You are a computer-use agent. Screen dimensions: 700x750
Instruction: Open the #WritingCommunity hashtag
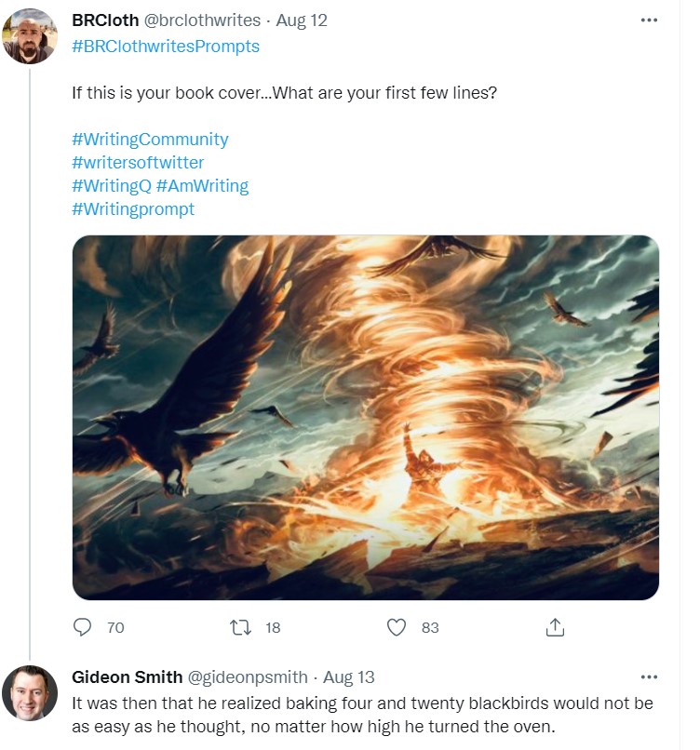click(x=150, y=139)
